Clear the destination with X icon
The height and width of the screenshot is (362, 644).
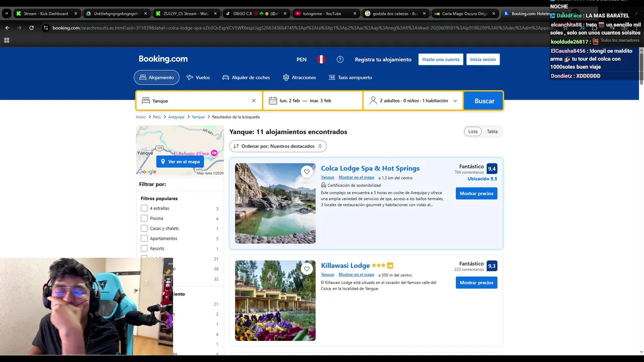pyautogui.click(x=254, y=101)
